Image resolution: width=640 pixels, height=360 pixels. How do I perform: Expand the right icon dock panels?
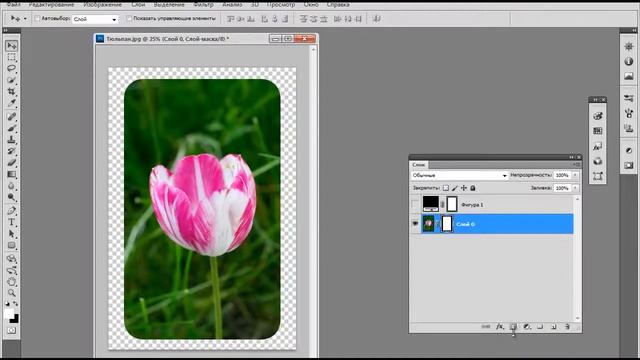tap(633, 31)
